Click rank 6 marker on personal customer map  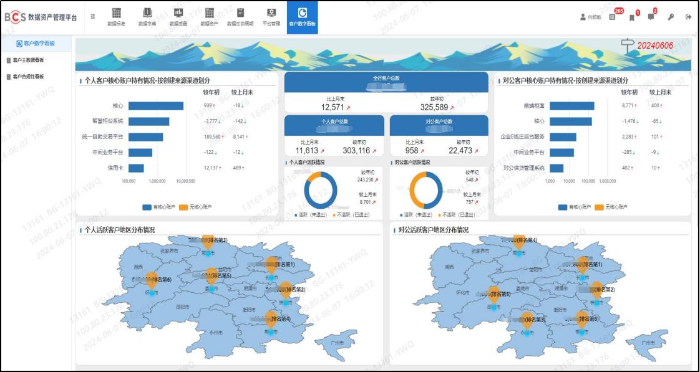152,280
